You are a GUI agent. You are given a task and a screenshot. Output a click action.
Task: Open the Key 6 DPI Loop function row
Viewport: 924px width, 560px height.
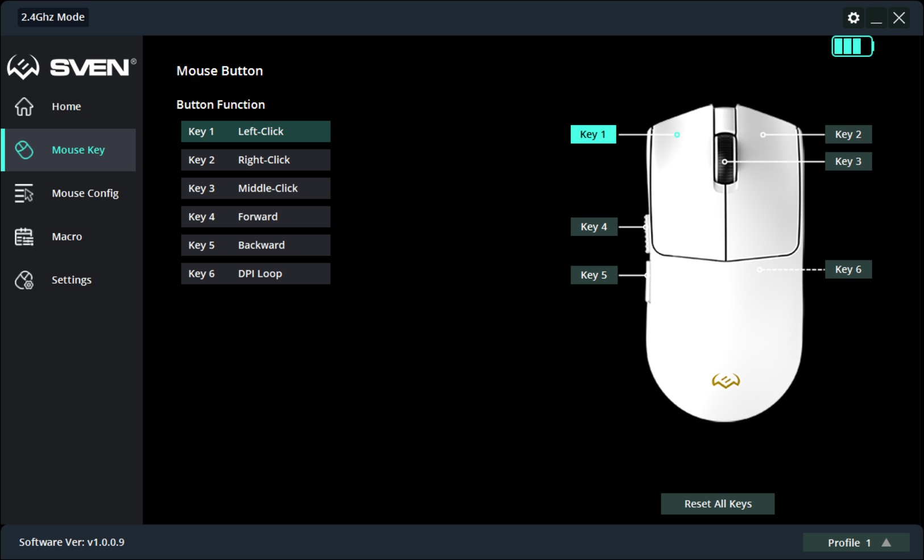tap(255, 273)
